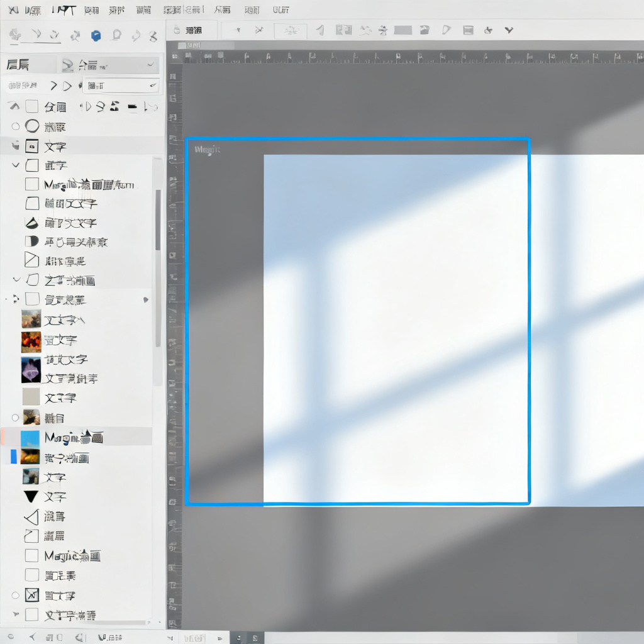The width and height of the screenshot is (644, 644).
Task: Open the leftmost menu bar item
Action: tap(14, 9)
